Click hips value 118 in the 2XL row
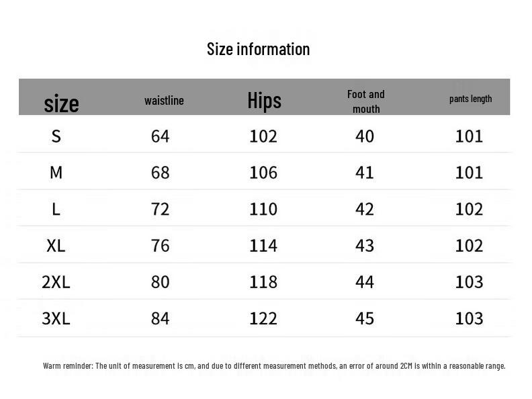Image resolution: width=532 pixels, height=399 pixels. 263,281
